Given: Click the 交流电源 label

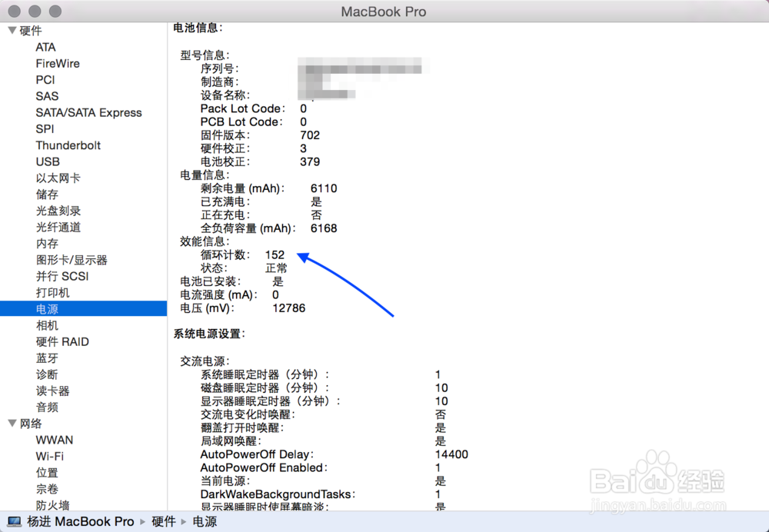Looking at the screenshot, I should [203, 361].
